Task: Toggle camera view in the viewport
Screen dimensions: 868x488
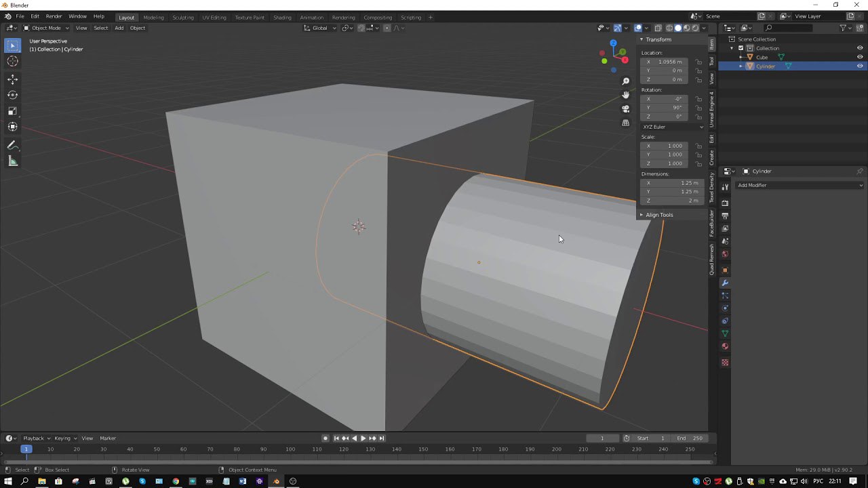Action: pyautogui.click(x=625, y=108)
